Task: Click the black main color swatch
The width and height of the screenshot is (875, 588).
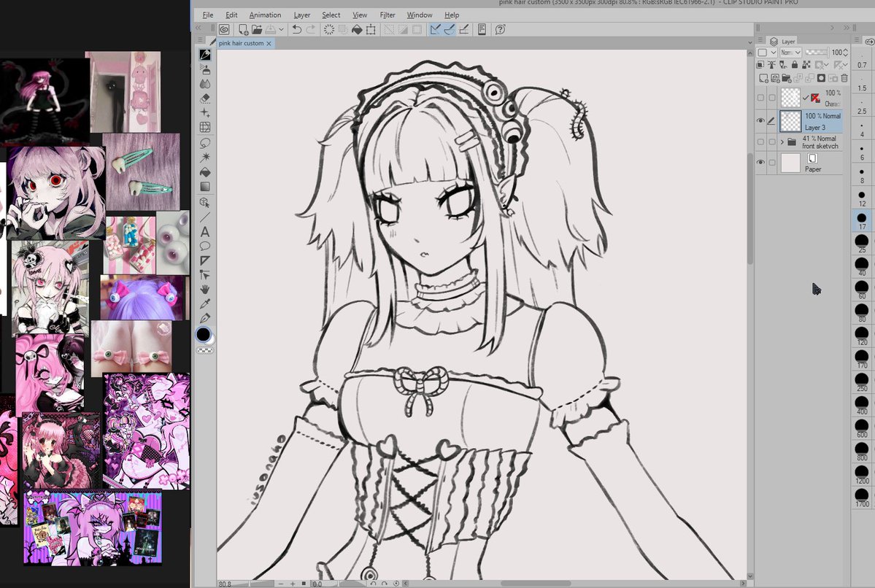Action: click(x=203, y=334)
